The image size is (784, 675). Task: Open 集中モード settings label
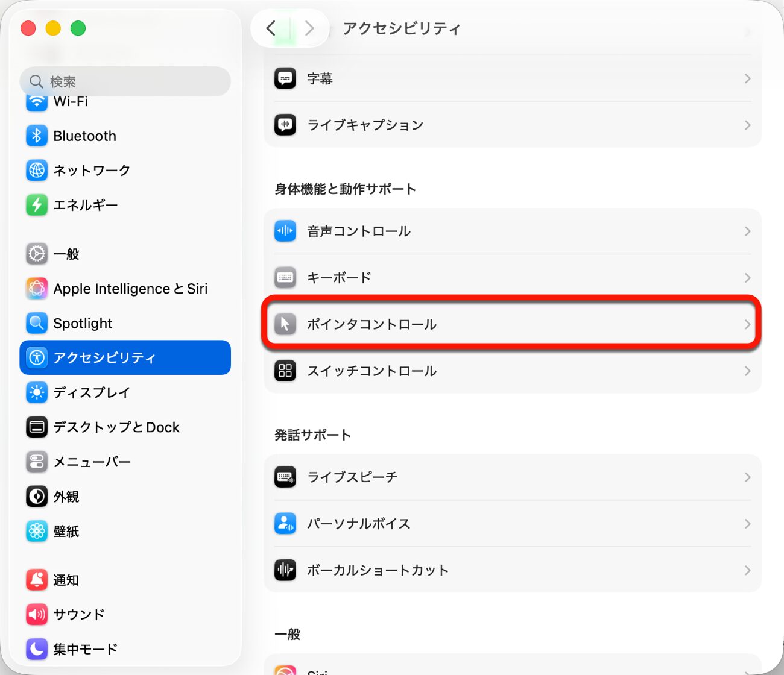pyautogui.click(x=86, y=649)
